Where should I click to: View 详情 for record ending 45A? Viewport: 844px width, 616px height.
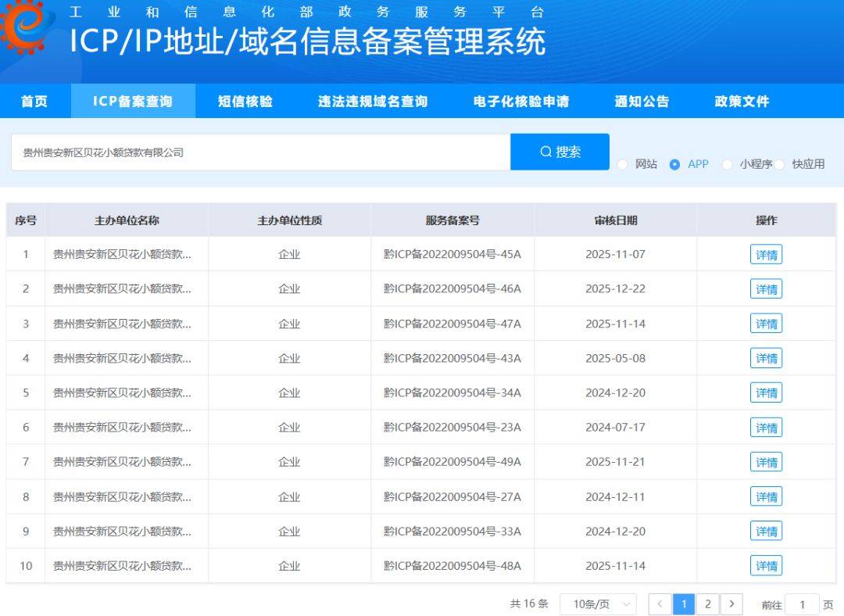coord(766,255)
